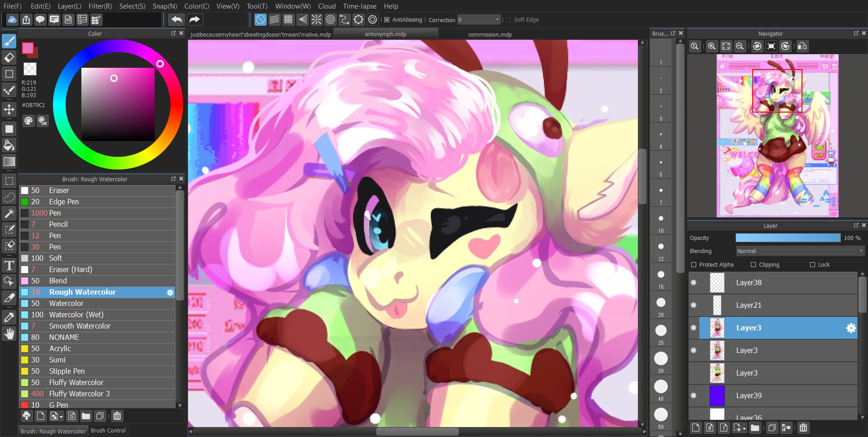This screenshot has width=868, height=437.
Task: Zoom out using the Navigator minus magnifier
Action: pyautogui.click(x=740, y=46)
